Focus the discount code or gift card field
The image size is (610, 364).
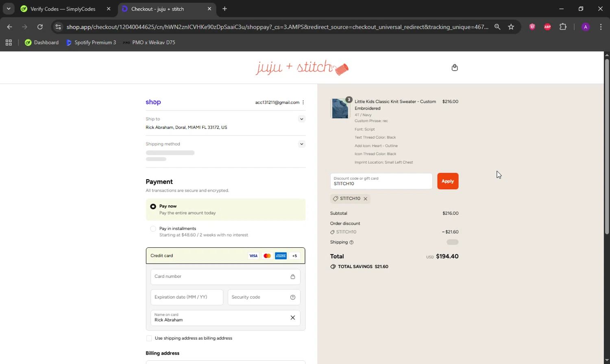pos(381,181)
